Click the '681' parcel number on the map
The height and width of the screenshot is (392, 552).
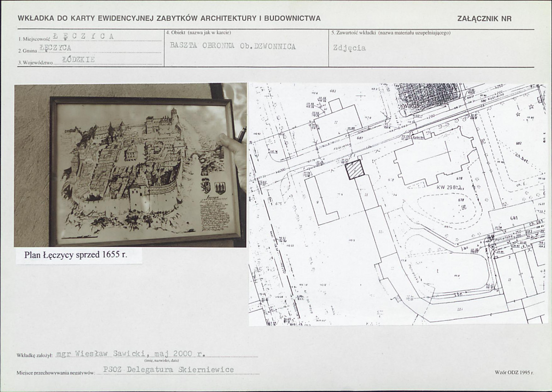point(514,218)
